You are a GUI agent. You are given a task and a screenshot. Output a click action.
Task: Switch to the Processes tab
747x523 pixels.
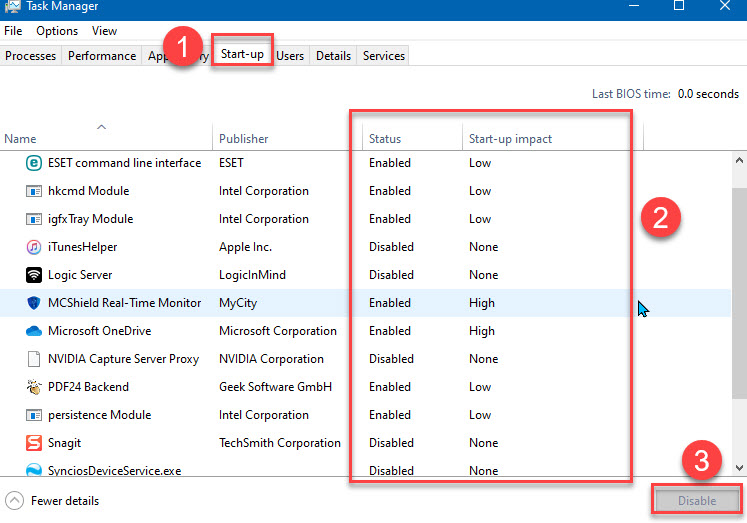pyautogui.click(x=30, y=56)
